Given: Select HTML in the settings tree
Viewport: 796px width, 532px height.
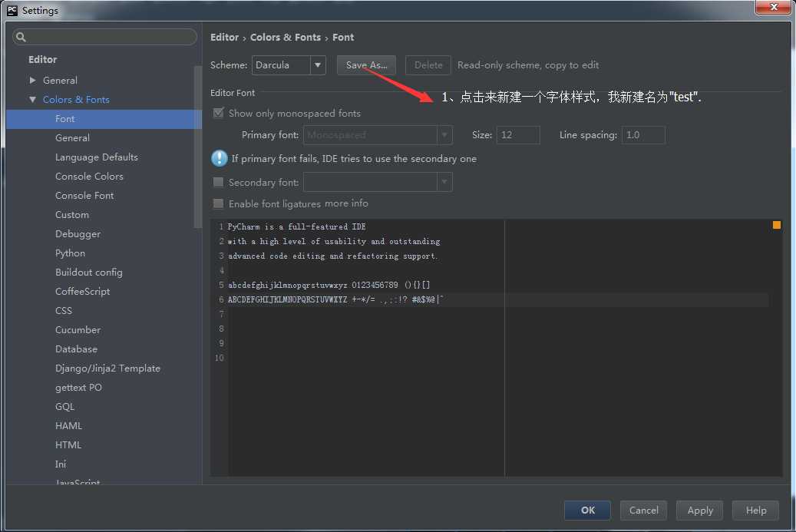Looking at the screenshot, I should [x=68, y=445].
